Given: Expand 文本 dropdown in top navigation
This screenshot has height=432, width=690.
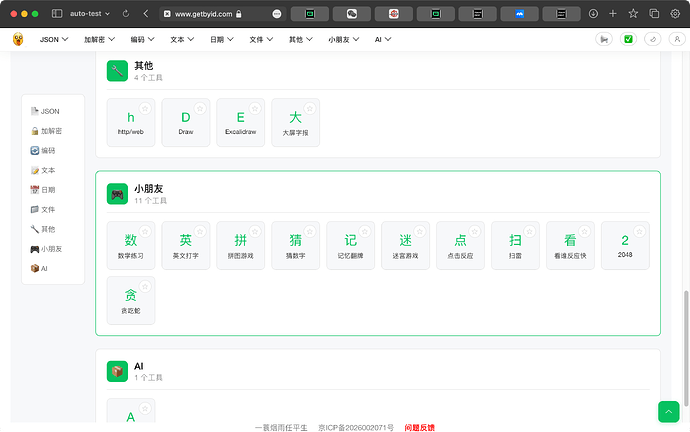Looking at the screenshot, I should pos(182,40).
